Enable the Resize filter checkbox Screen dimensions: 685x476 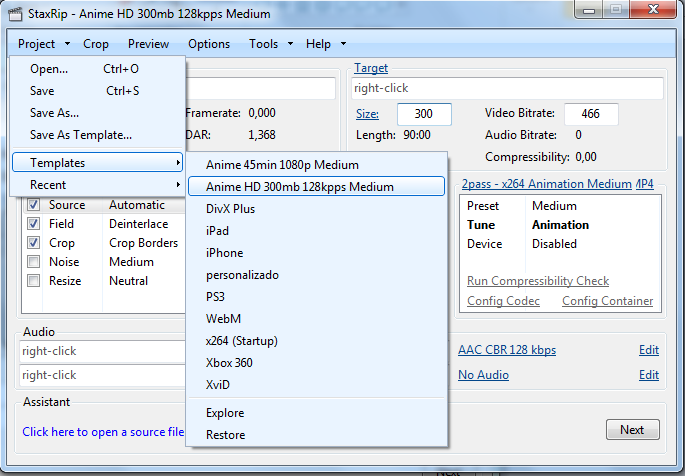pos(33,281)
